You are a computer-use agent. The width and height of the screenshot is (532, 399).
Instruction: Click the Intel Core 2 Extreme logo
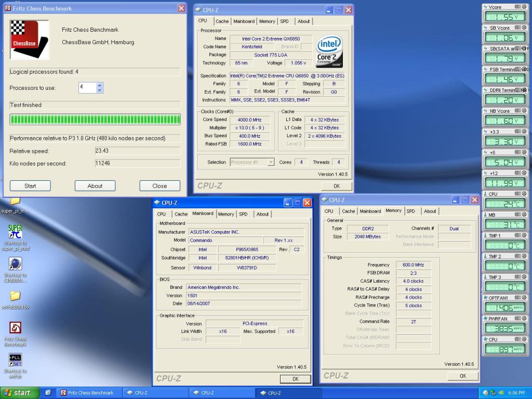point(329,51)
